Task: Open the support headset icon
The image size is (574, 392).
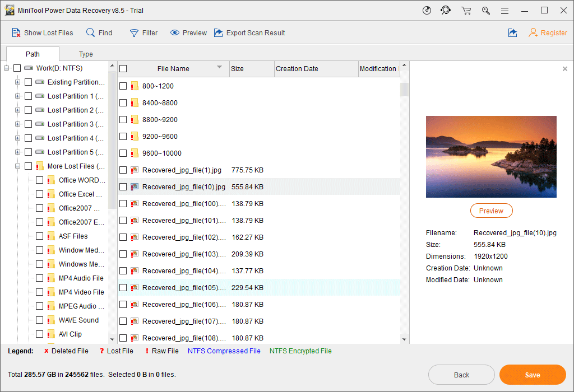Action: [446, 10]
